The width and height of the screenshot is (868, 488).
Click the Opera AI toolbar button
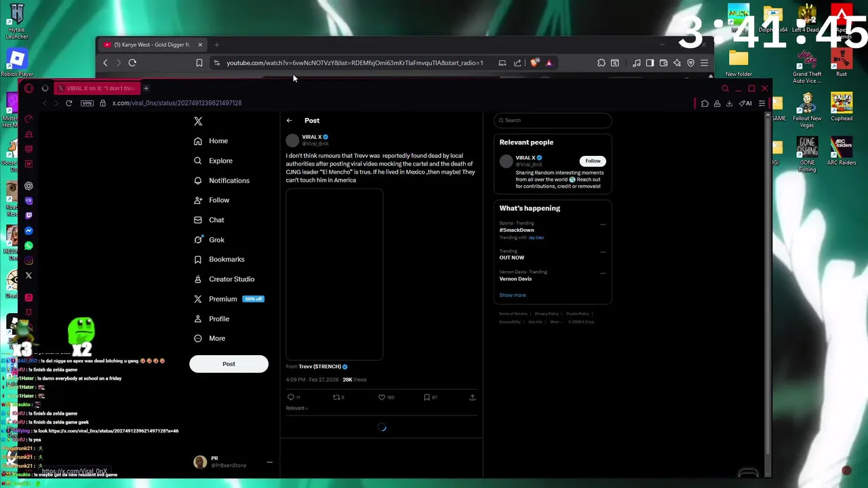pos(746,104)
